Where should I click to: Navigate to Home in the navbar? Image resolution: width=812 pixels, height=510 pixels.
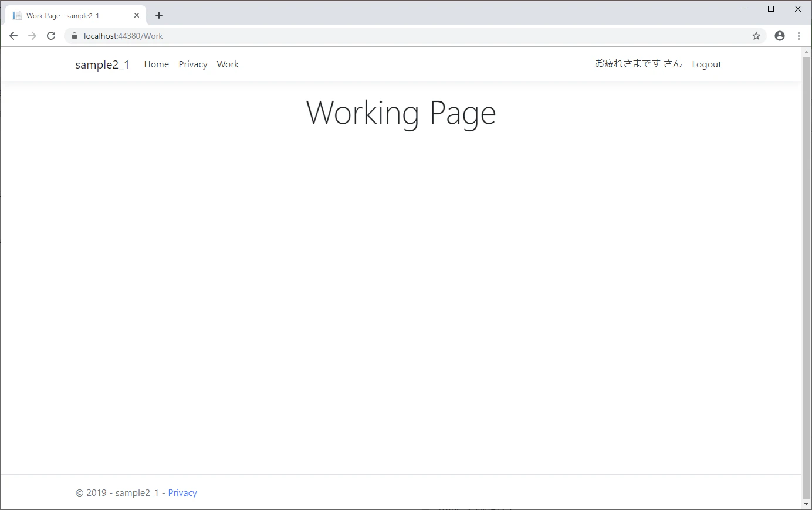157,64
